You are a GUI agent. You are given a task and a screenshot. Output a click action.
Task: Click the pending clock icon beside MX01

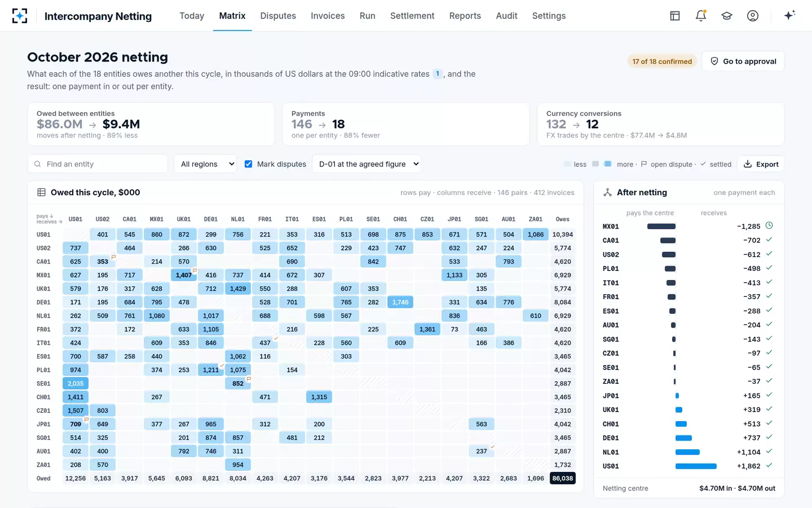coord(769,225)
